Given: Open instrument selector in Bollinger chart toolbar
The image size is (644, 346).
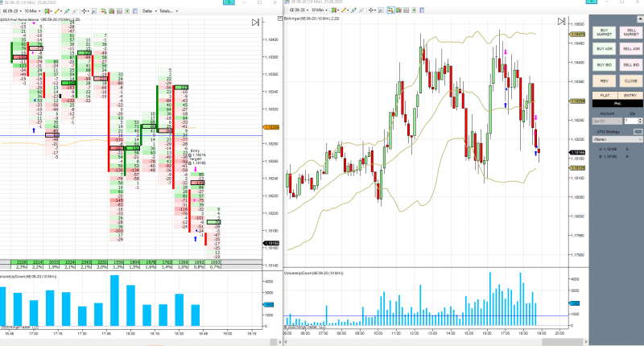Looking at the screenshot, I should pyautogui.click(x=299, y=10).
